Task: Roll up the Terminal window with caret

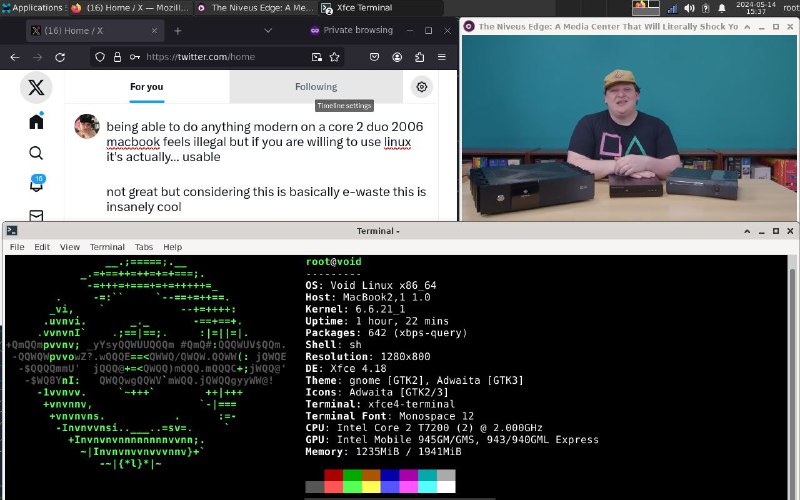Action: point(747,231)
